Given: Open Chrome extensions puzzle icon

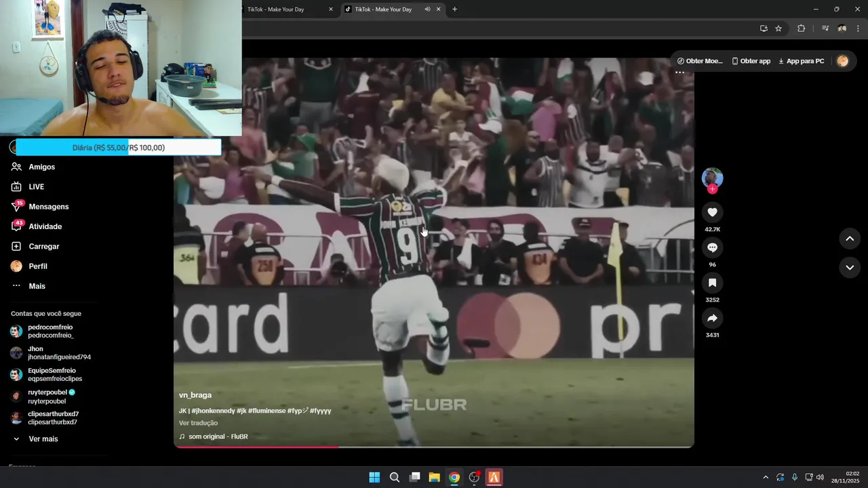Looking at the screenshot, I should click(x=802, y=28).
